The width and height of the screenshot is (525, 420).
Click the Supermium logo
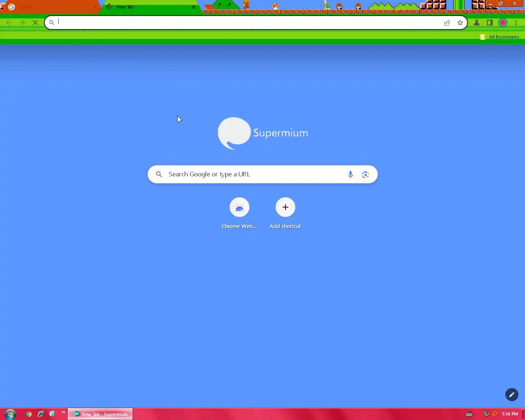(262, 133)
